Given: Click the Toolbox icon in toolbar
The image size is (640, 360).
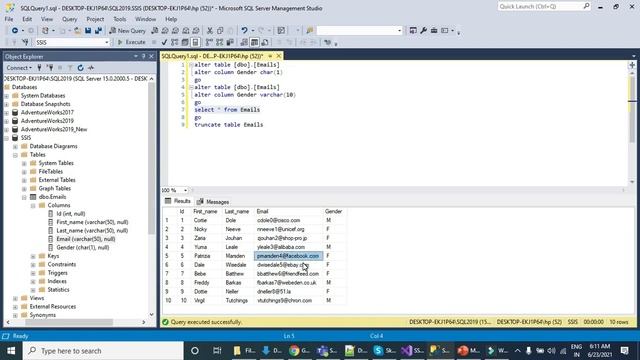Looking at the screenshot, I should click(434, 31).
